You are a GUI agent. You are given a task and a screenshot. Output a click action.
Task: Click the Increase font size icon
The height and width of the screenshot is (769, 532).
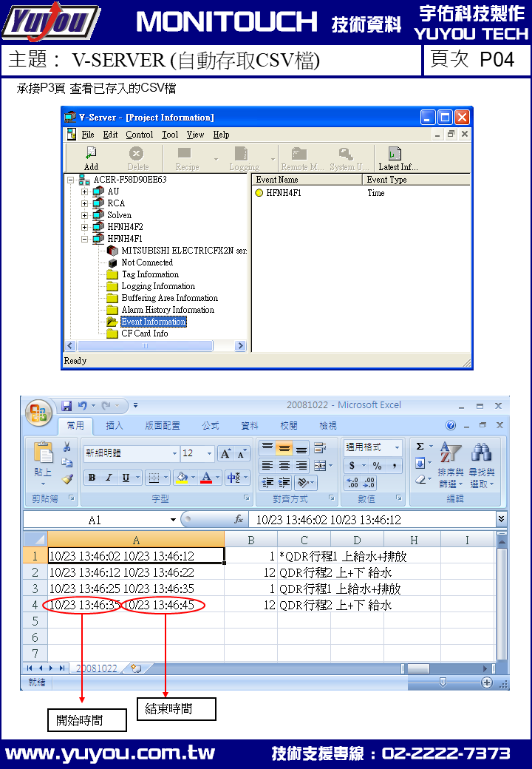(x=225, y=454)
